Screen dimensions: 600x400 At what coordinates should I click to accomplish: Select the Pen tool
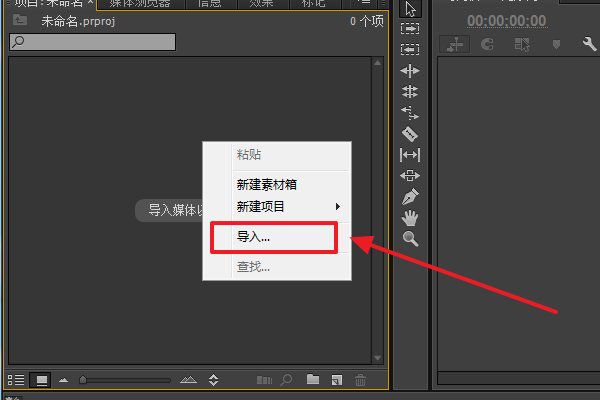coord(410,197)
